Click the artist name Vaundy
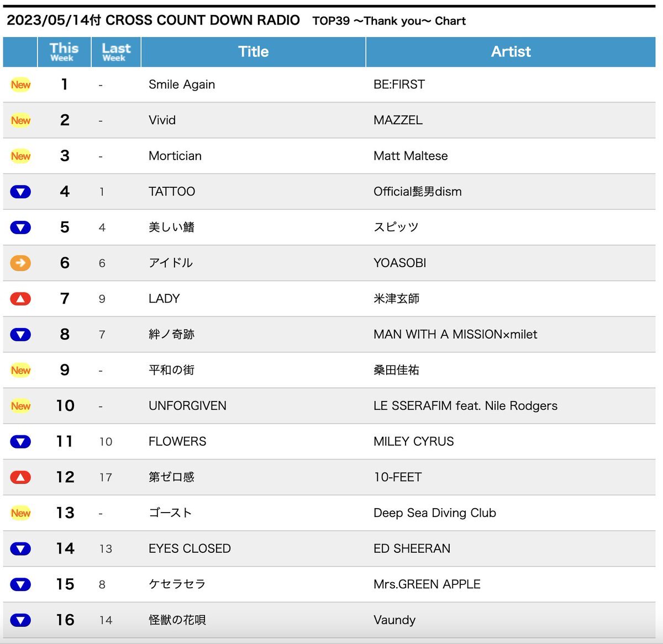Screen dimensions: 663x644 point(394,620)
